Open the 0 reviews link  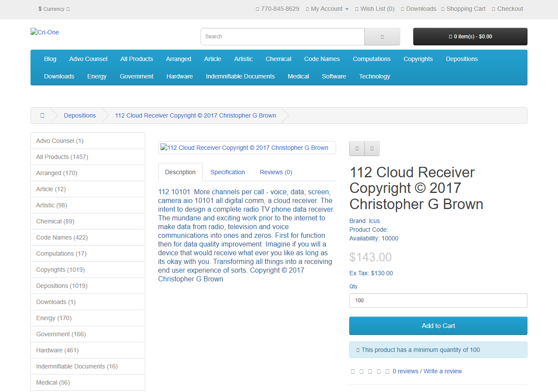(405, 371)
